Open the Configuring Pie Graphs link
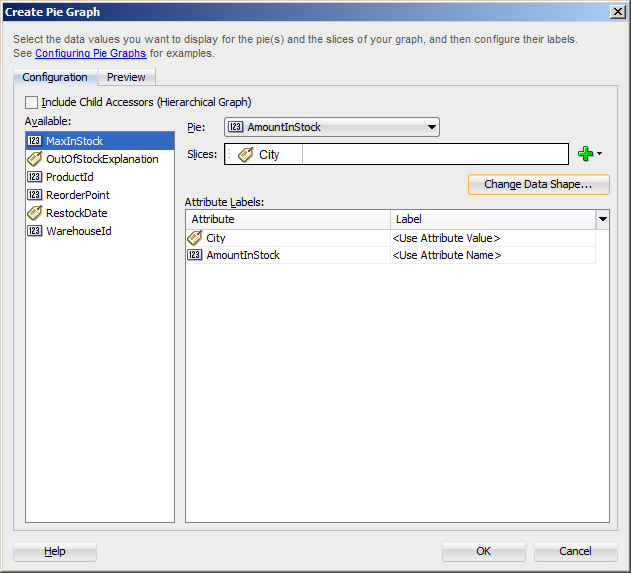 click(x=91, y=53)
